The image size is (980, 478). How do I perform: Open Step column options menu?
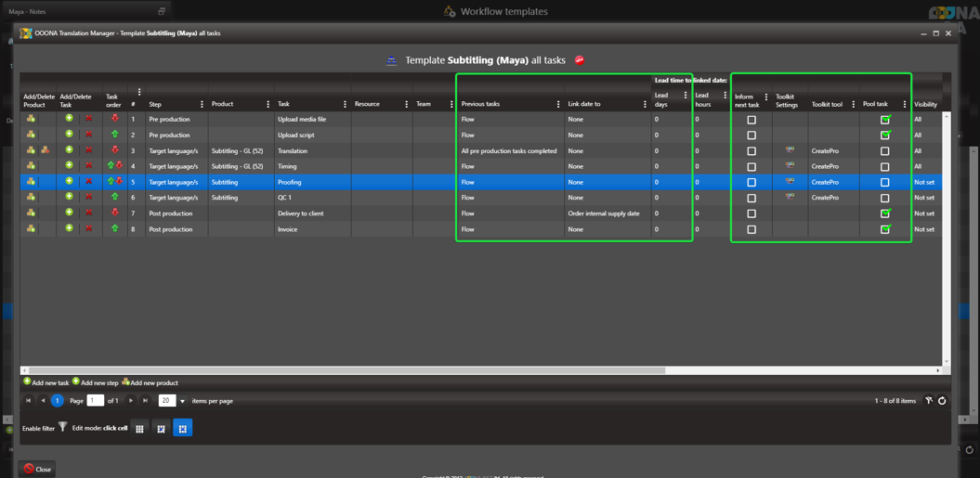(x=202, y=104)
